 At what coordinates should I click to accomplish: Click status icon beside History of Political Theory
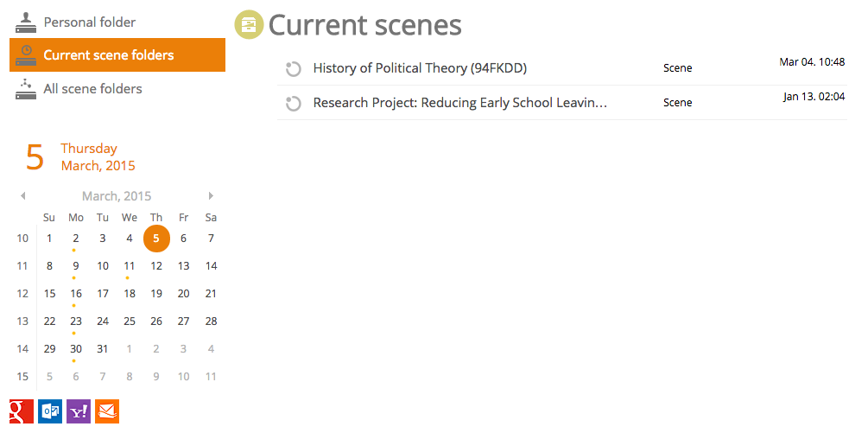293,69
